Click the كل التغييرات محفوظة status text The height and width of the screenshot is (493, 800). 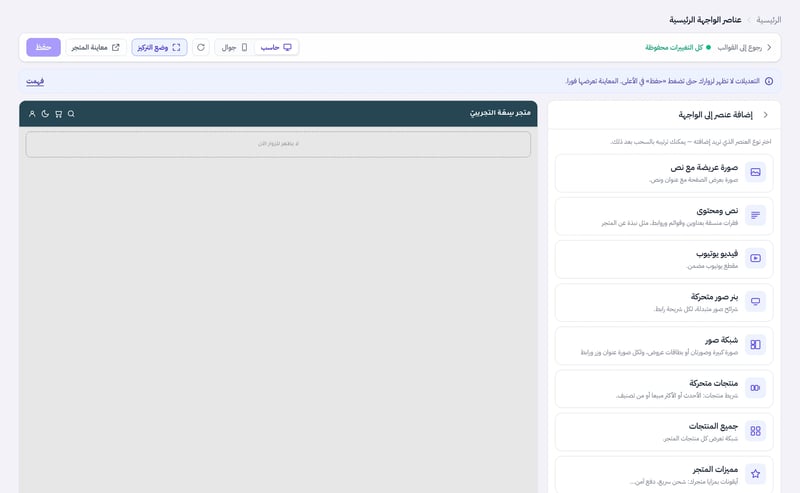pos(674,47)
